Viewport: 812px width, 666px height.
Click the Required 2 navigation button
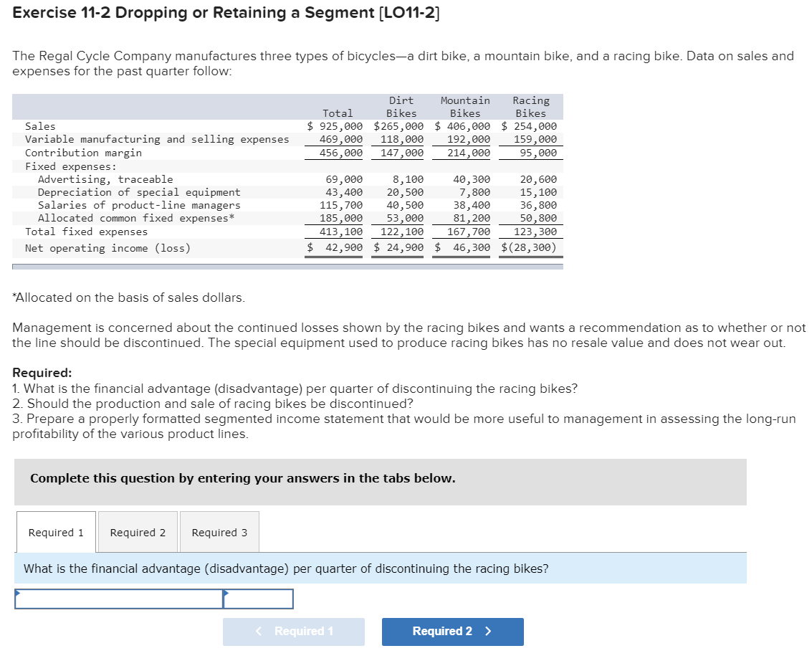point(452,632)
